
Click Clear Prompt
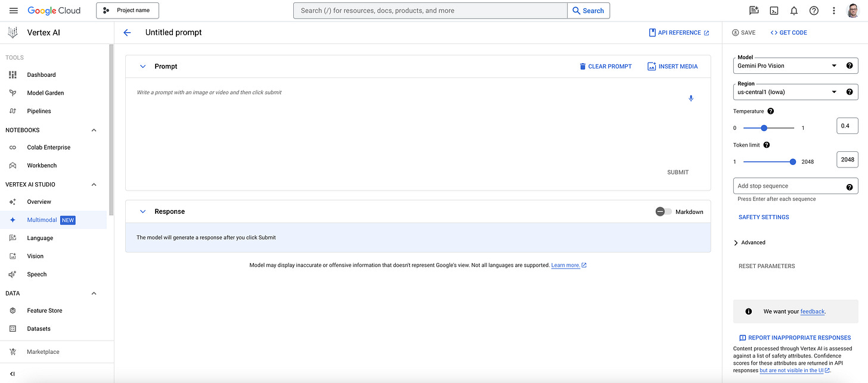pos(605,66)
